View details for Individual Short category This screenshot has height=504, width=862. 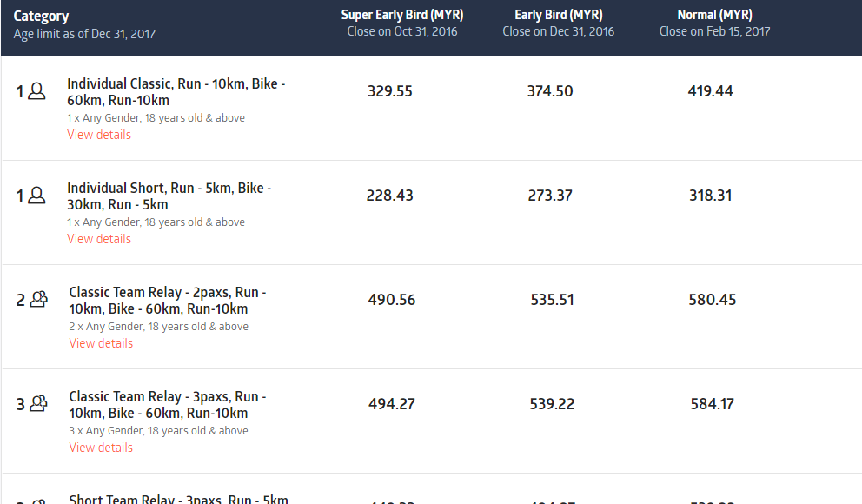(99, 239)
